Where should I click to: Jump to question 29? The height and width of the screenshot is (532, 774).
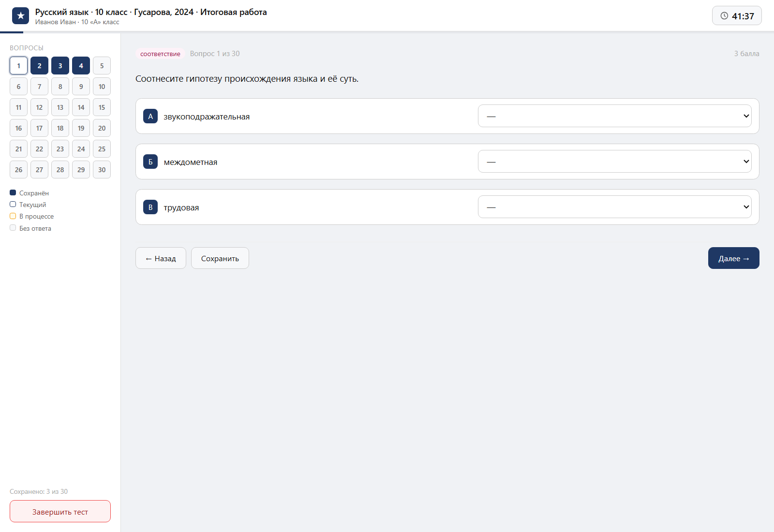tap(81, 170)
